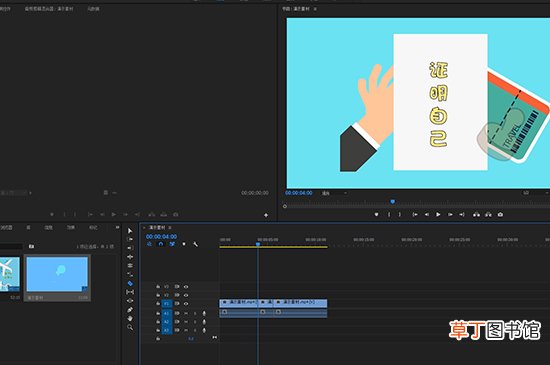550x365 pixels.
Task: Select the selected blue clip thumbnail
Action: click(57, 274)
